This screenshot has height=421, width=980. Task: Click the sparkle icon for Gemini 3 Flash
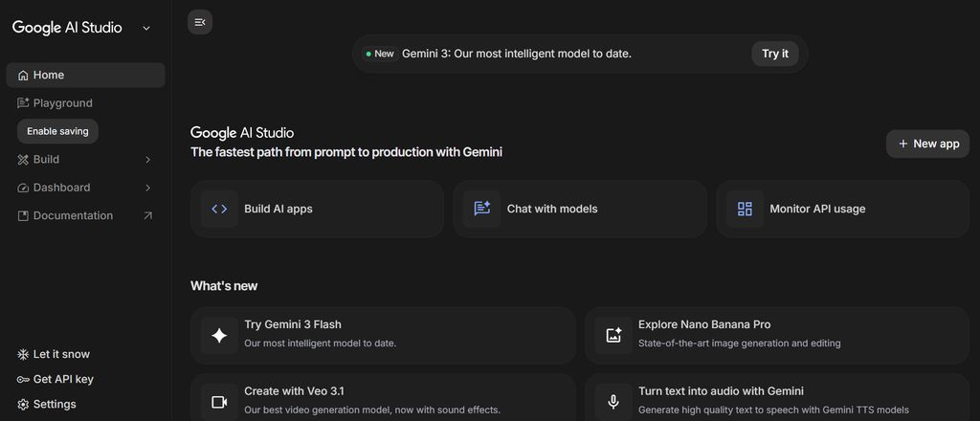219,336
